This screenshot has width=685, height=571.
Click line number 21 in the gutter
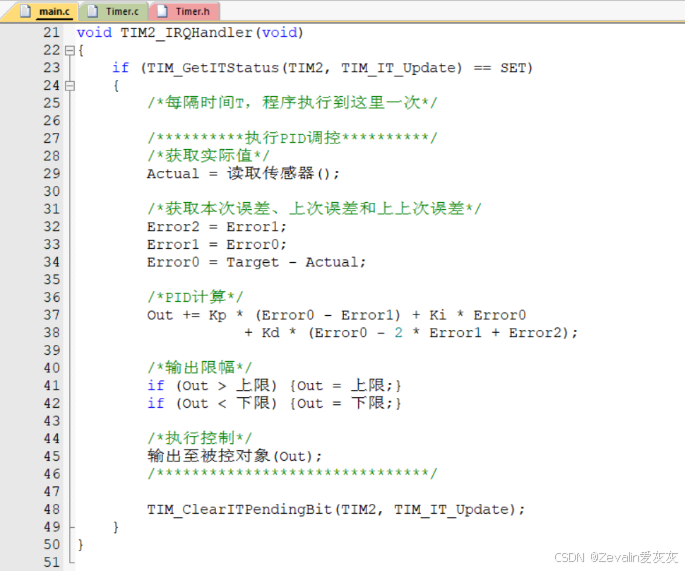coord(52,32)
